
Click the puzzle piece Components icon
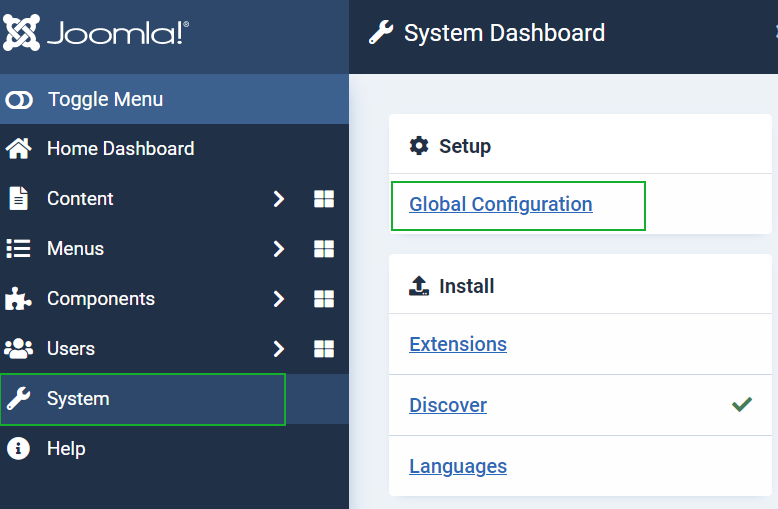click(18, 299)
